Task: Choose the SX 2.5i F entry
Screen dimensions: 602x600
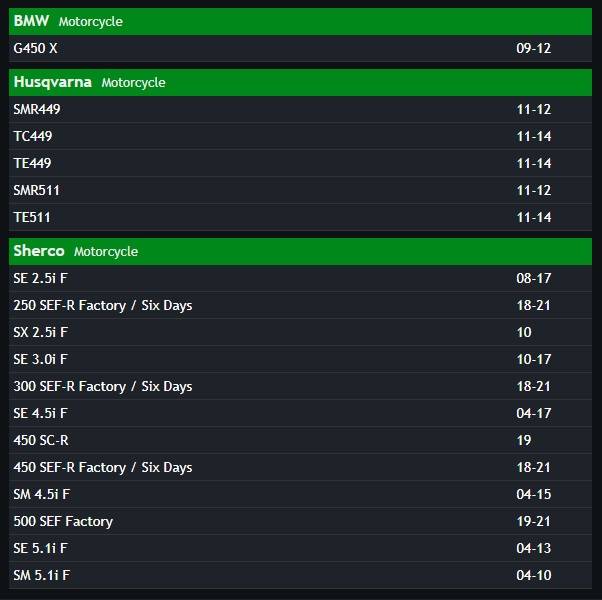Action: pos(300,332)
